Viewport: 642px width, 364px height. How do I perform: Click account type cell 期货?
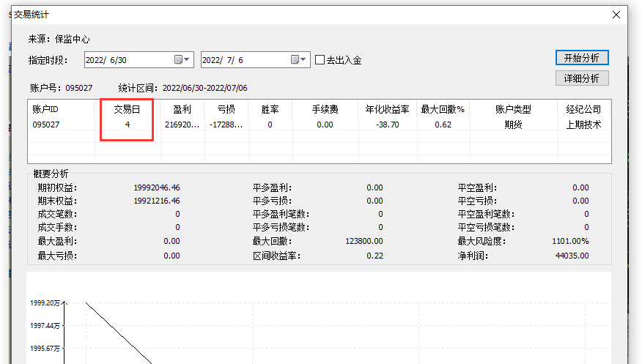pyautogui.click(x=514, y=125)
